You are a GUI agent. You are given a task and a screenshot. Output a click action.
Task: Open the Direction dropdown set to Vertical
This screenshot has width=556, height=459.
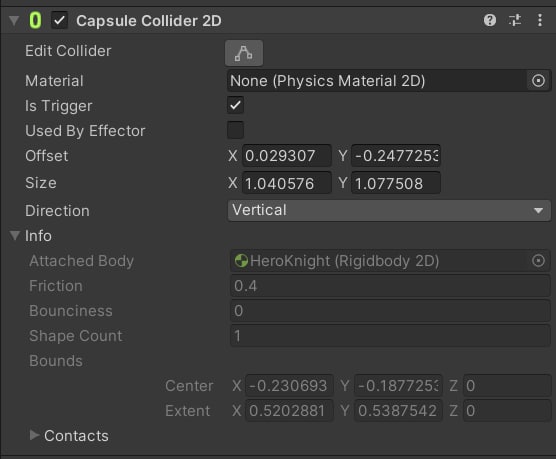point(389,210)
